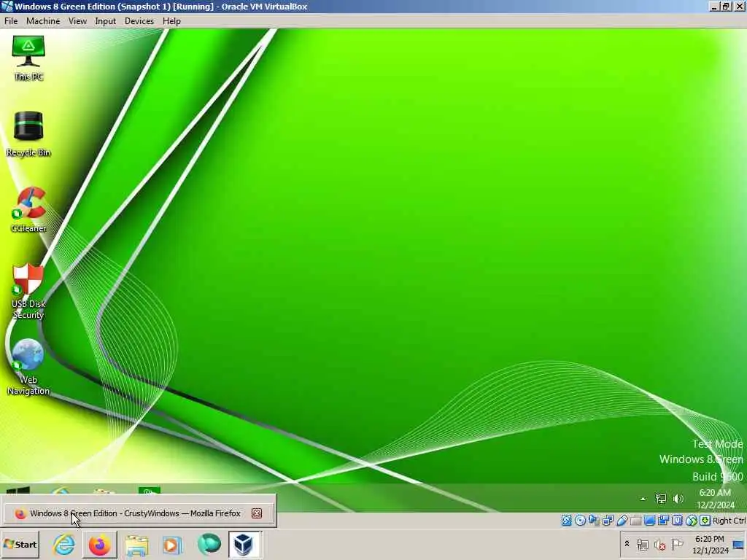
Task: Expand hidden icons in host system tray
Action: (627, 544)
